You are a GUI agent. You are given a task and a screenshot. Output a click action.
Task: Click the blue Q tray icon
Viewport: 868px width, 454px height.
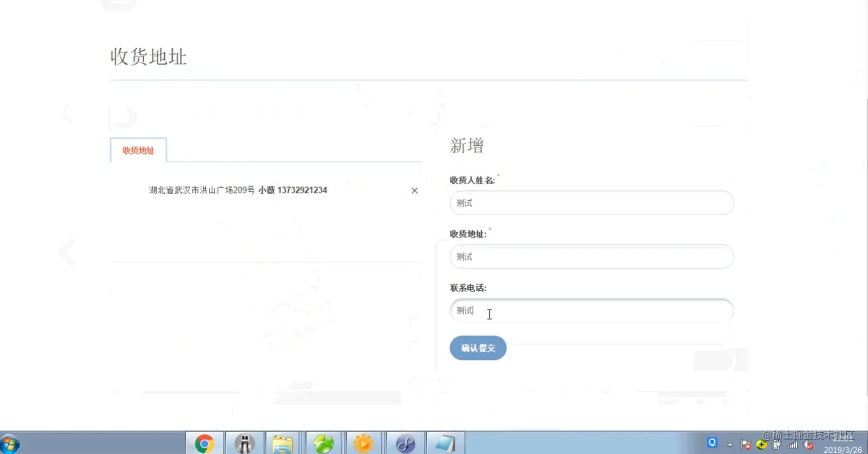[x=713, y=443]
